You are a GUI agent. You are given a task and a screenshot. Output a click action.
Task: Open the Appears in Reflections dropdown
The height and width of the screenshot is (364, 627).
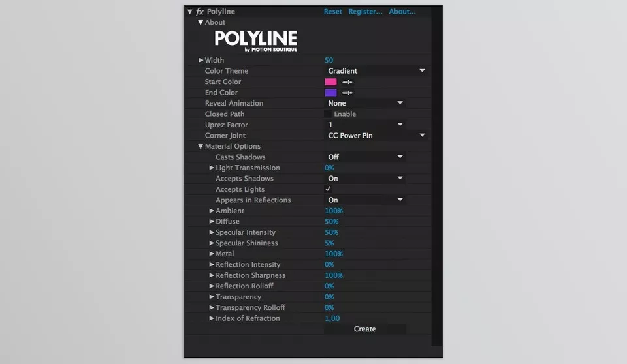pos(364,200)
